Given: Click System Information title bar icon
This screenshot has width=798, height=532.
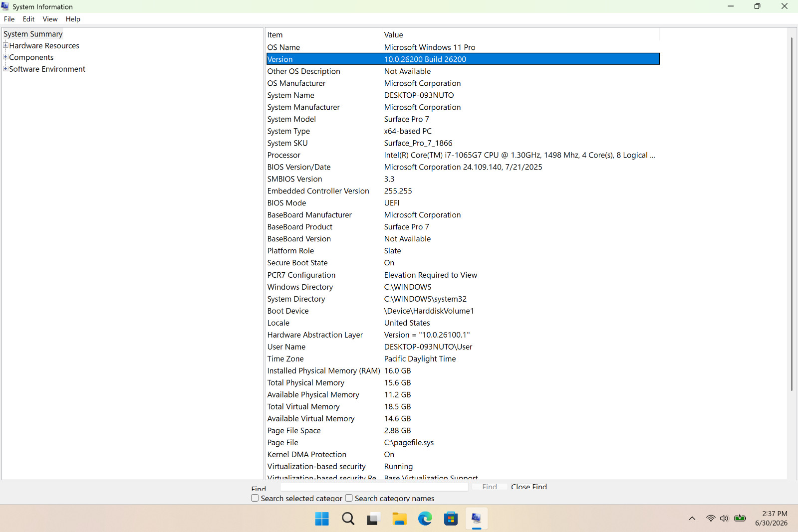Looking at the screenshot, I should (5, 6).
